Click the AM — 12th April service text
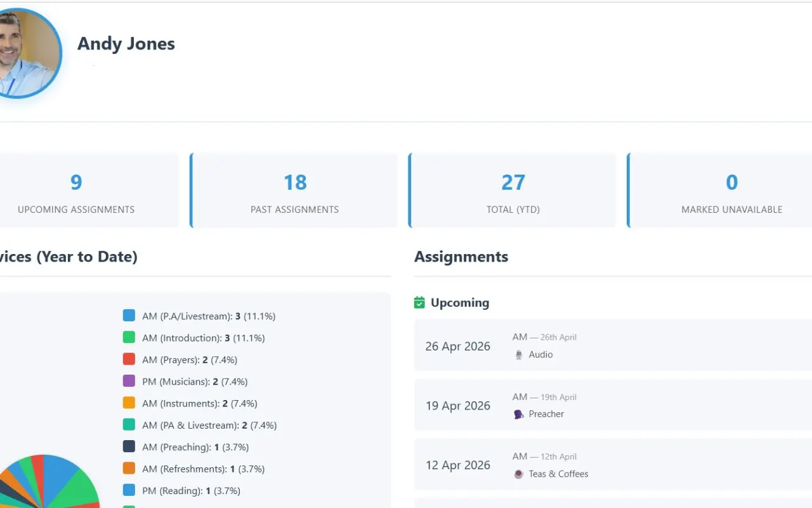The height and width of the screenshot is (508, 812). click(x=544, y=457)
